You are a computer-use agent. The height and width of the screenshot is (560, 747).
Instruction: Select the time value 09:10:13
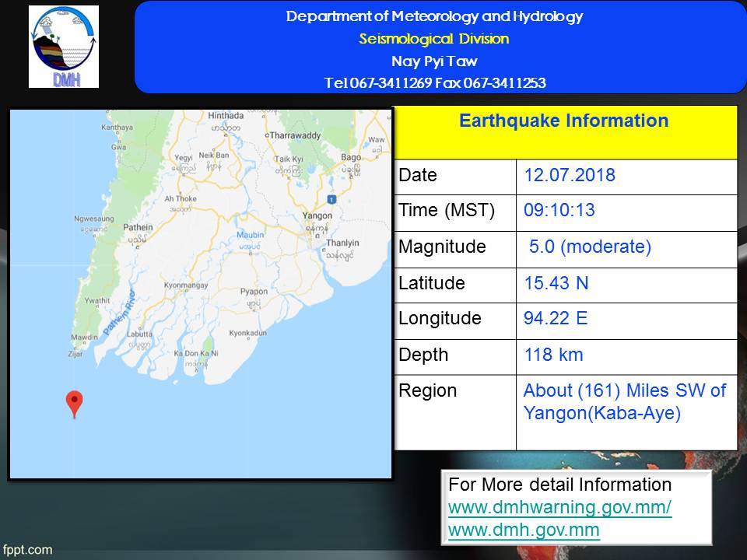559,210
